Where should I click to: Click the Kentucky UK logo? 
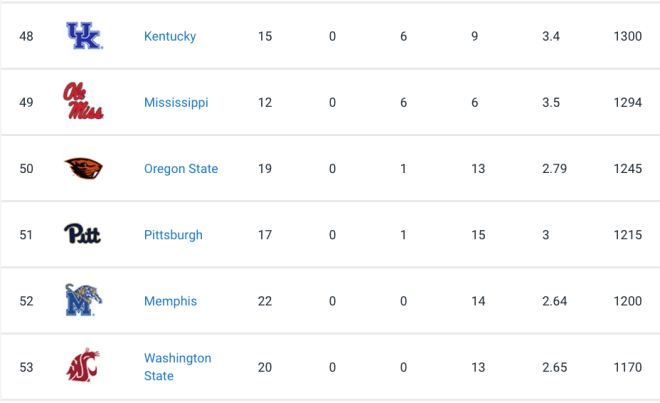pos(84,36)
